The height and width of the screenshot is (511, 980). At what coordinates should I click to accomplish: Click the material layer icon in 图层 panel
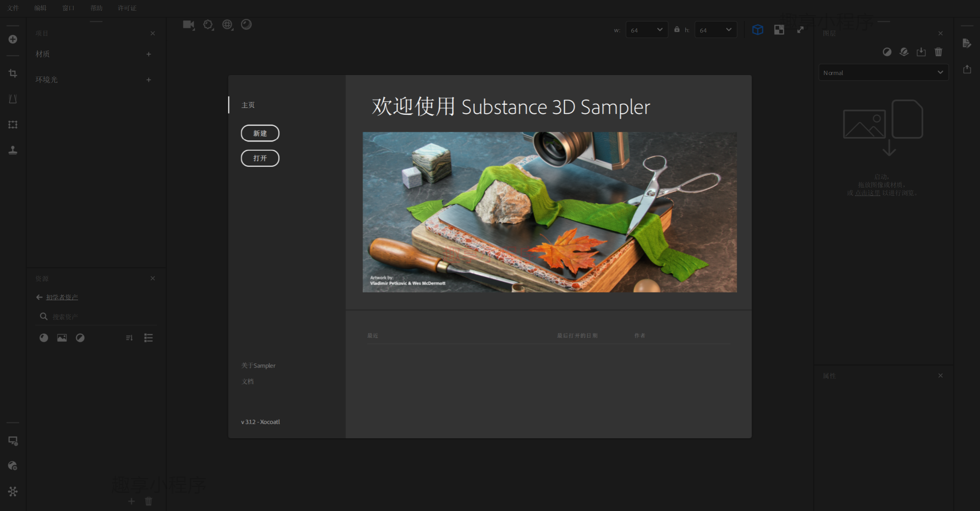(x=904, y=52)
